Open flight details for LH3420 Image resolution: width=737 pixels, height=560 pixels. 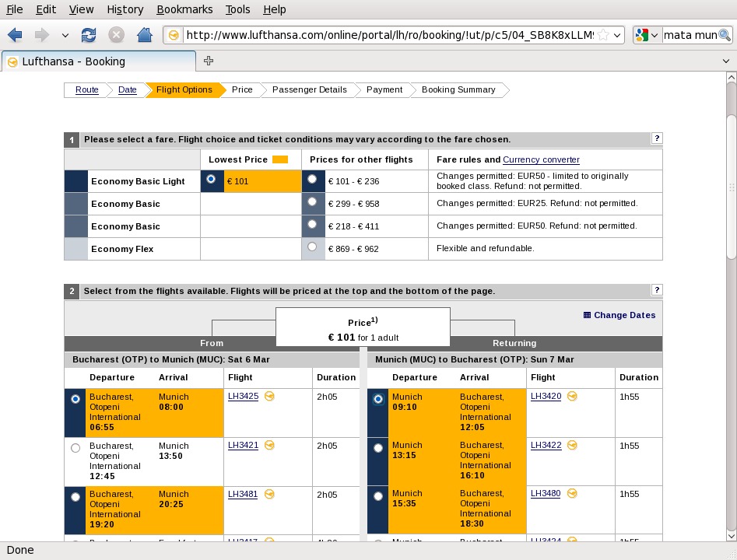(546, 396)
